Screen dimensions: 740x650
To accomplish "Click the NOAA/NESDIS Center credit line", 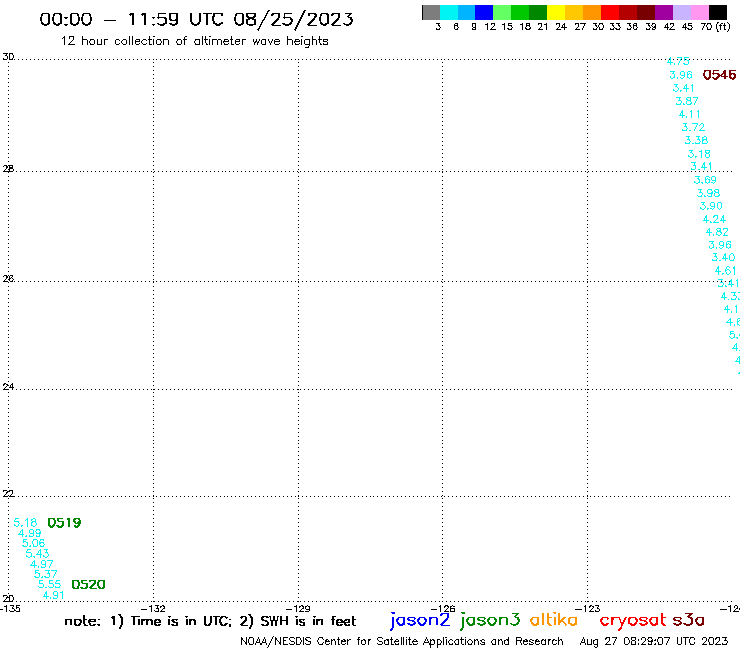I will (402, 641).
